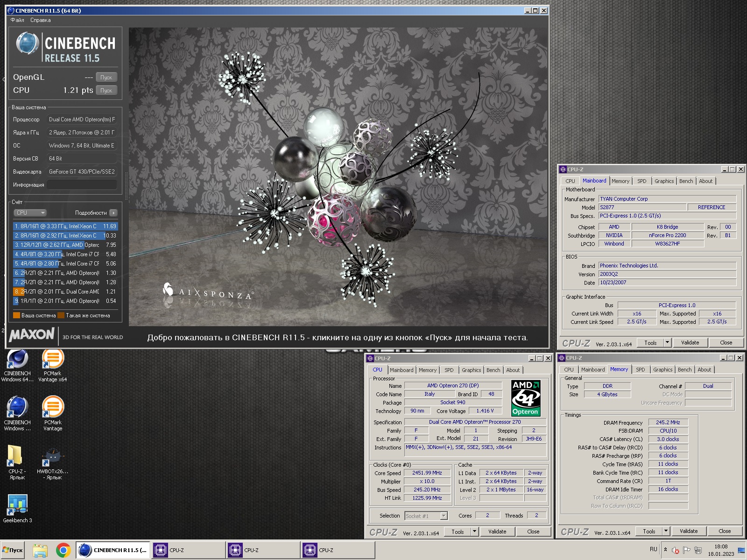Select ranking row 7 AMD Opteron 1.28
747x560 pixels.
click(x=65, y=282)
